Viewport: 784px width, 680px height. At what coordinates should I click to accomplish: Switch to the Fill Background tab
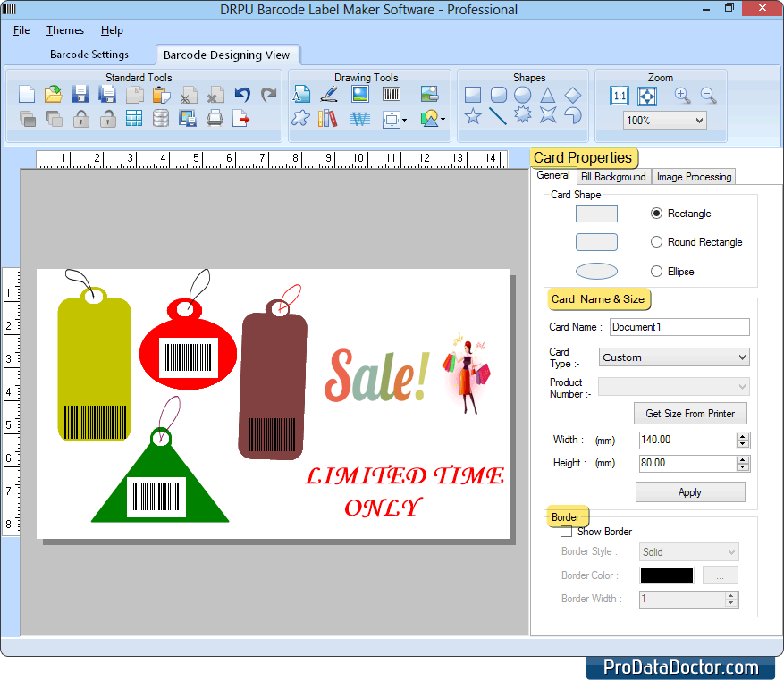(613, 177)
